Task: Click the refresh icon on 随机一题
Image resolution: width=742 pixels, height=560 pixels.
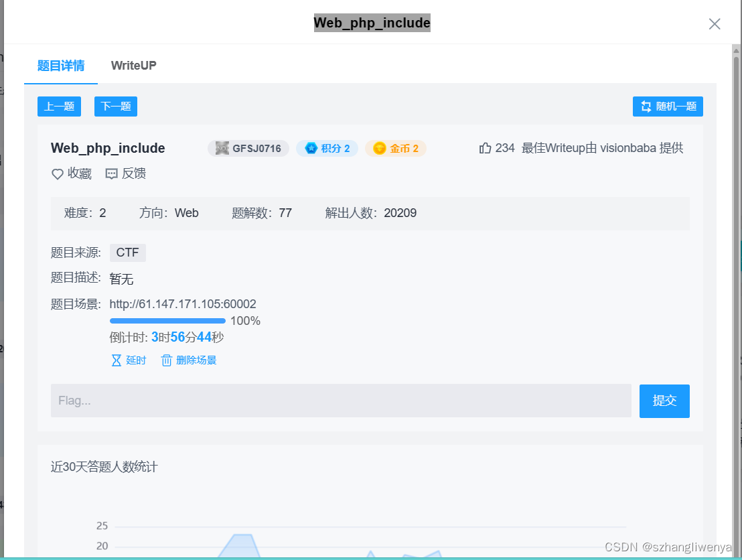Action: click(645, 106)
